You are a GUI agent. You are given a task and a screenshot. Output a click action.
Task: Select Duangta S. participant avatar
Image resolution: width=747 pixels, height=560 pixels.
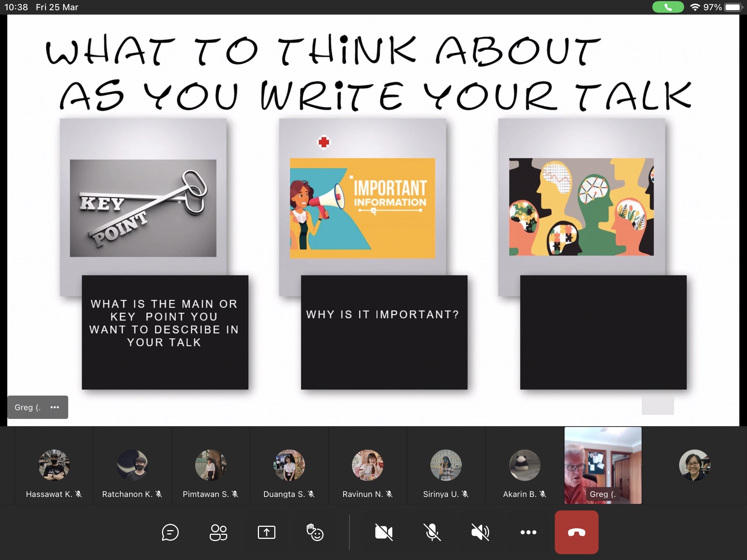pyautogui.click(x=289, y=465)
